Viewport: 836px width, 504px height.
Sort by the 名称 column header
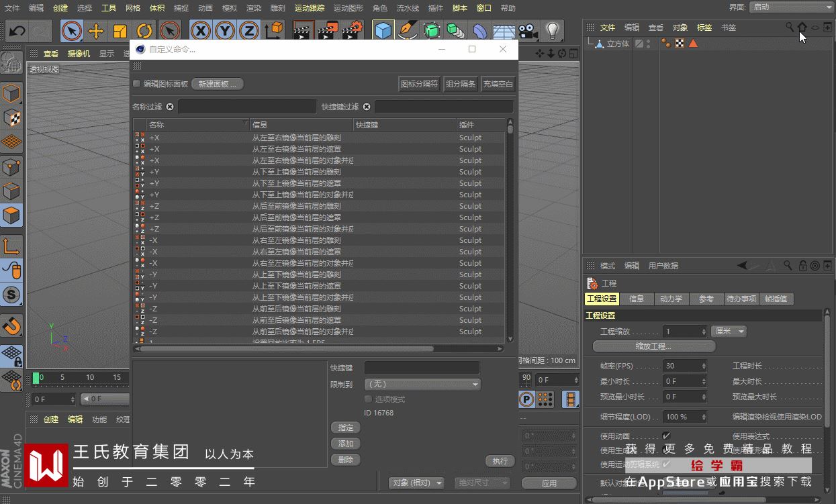(x=198, y=125)
